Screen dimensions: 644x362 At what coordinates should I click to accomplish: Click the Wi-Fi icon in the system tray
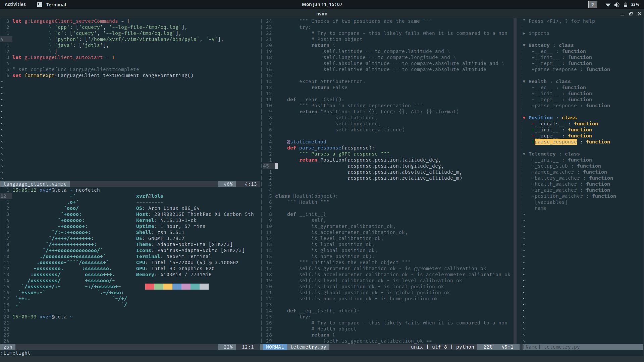pos(608,5)
